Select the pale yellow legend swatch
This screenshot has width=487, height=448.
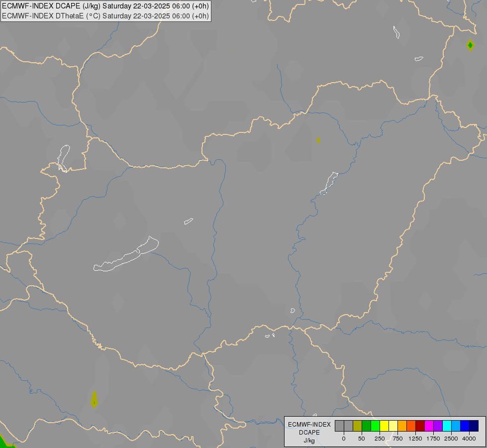(x=393, y=426)
